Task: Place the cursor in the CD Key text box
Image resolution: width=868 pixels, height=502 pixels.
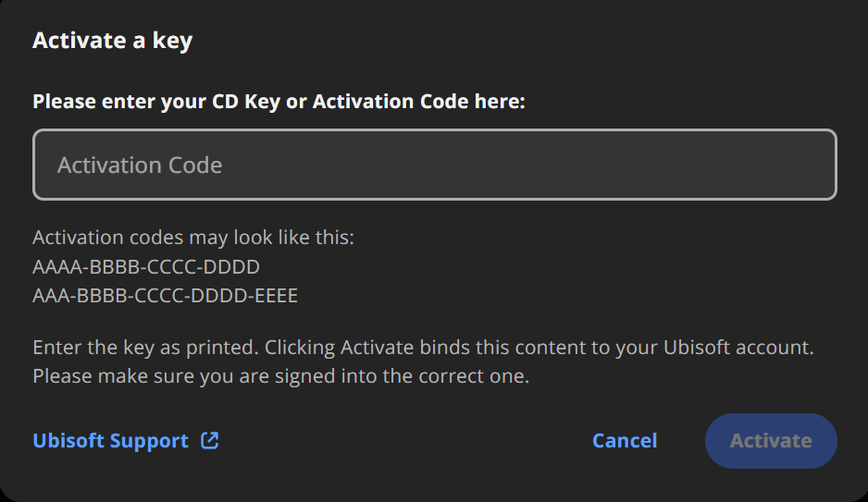Action: coord(435,165)
